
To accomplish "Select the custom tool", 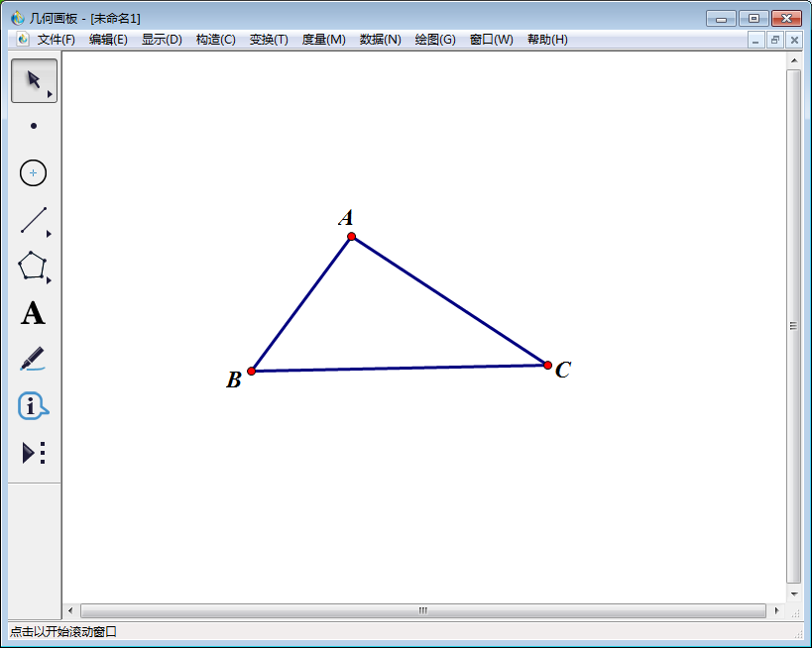I will (x=28, y=453).
